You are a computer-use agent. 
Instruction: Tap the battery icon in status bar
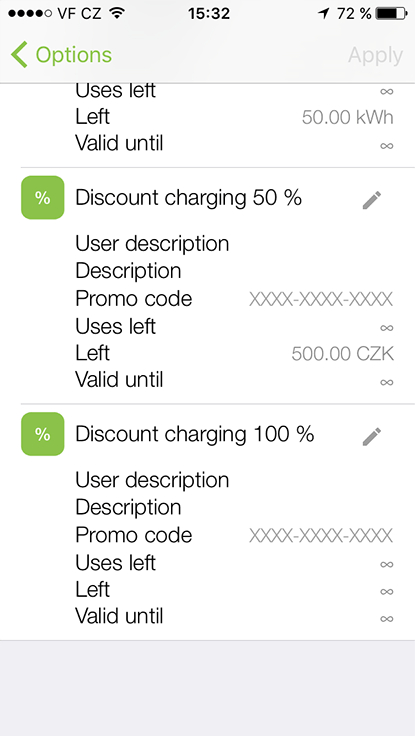[x=392, y=13]
